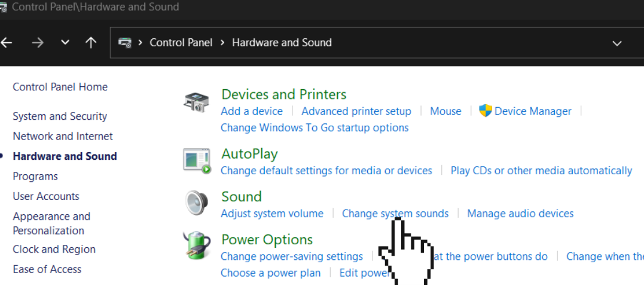Open Device Manager link
Viewport: 644px width, 285px height.
tap(533, 111)
